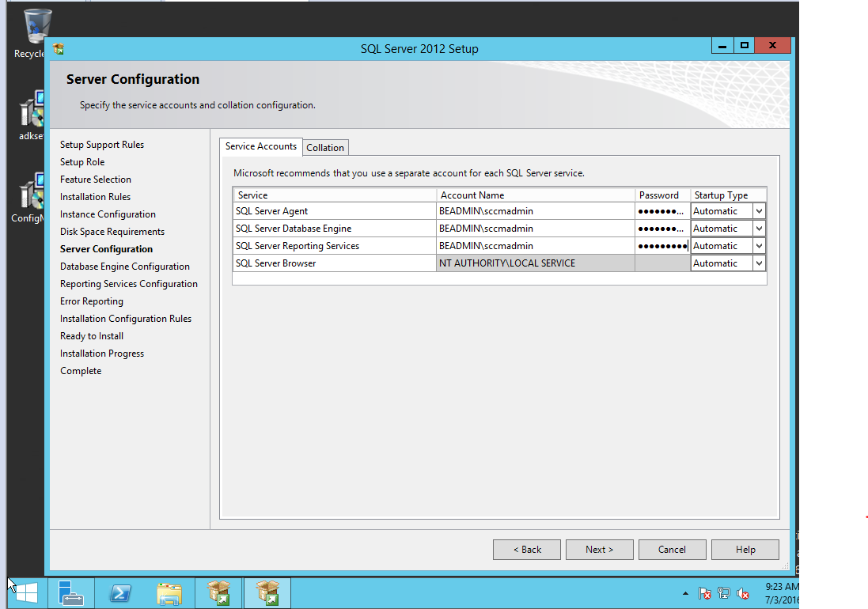Select the Server Configuration step

pos(106,249)
